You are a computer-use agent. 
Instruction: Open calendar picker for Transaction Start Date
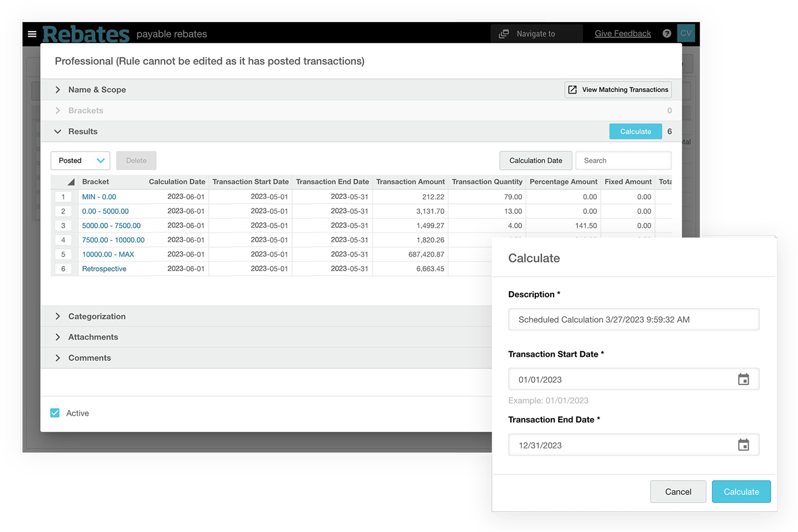[x=744, y=379]
